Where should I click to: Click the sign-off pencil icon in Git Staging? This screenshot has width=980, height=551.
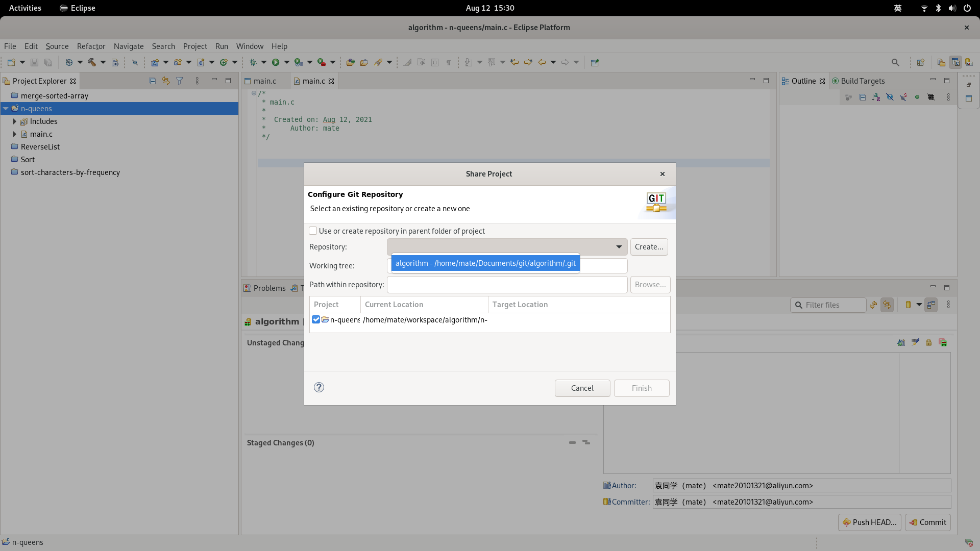[915, 342]
